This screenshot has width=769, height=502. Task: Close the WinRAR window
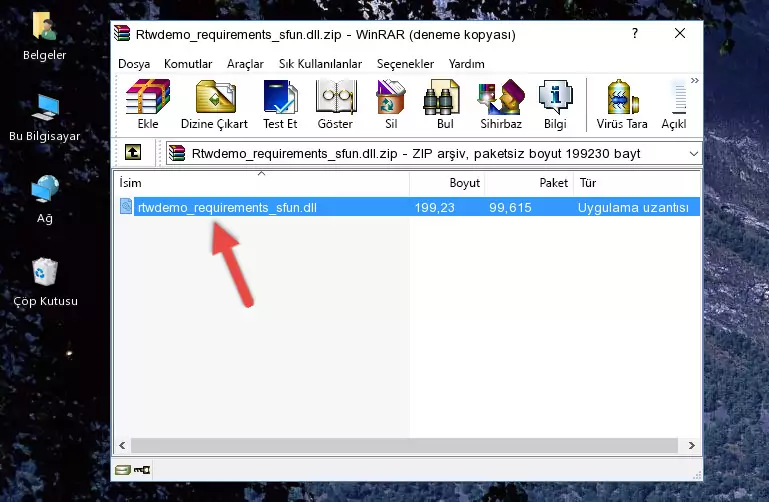[680, 33]
